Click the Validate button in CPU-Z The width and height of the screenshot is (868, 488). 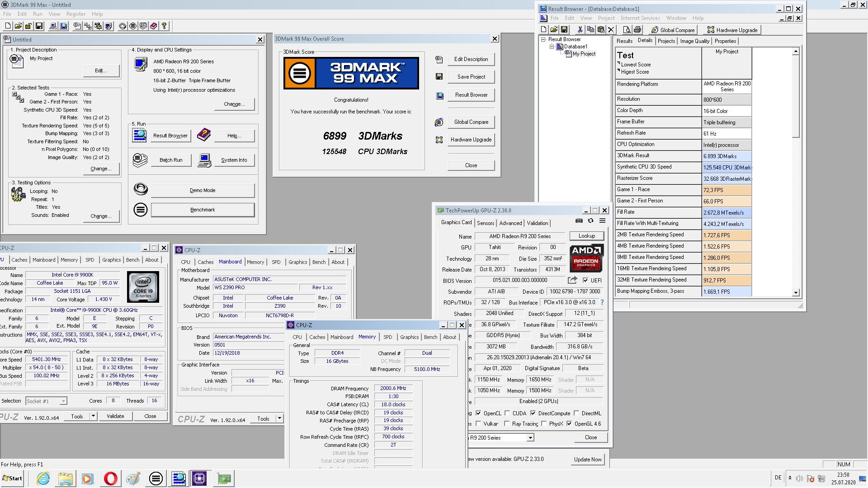[x=115, y=416]
